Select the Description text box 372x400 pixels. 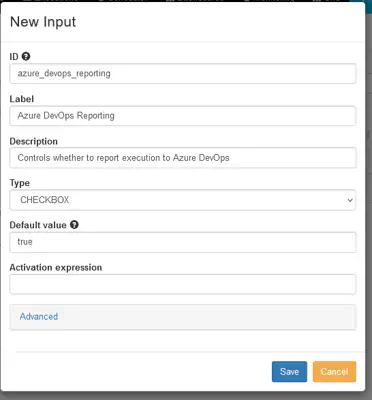[183, 158]
